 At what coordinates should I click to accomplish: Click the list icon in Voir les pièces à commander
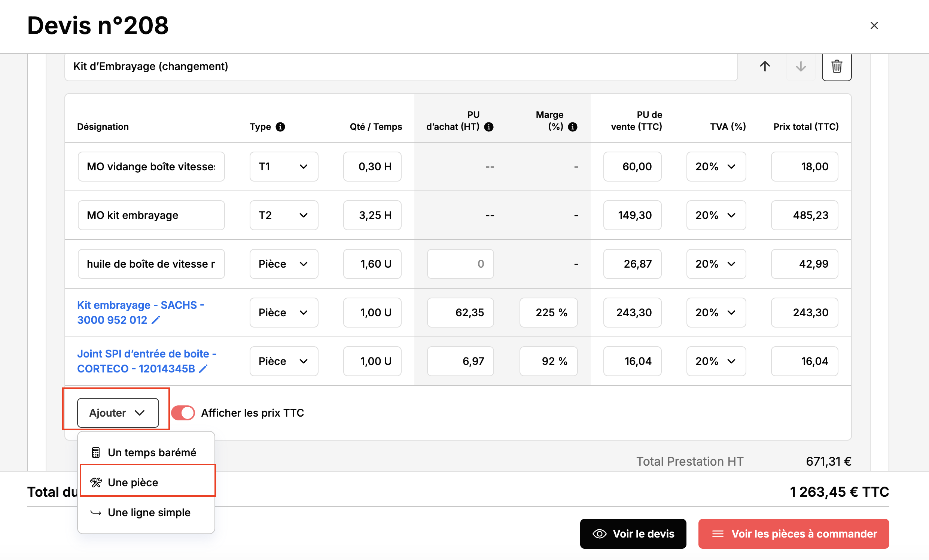click(x=718, y=533)
